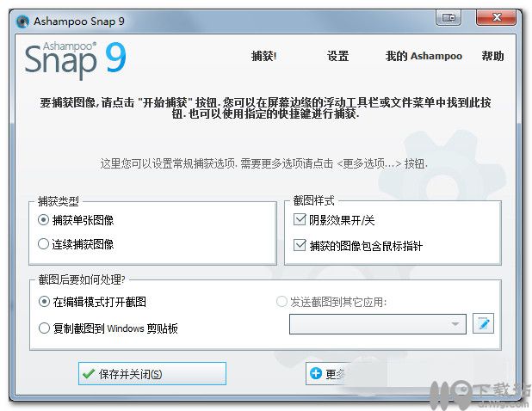Open the 捕获! menu
This screenshot has width=532, height=411.
click(x=264, y=56)
